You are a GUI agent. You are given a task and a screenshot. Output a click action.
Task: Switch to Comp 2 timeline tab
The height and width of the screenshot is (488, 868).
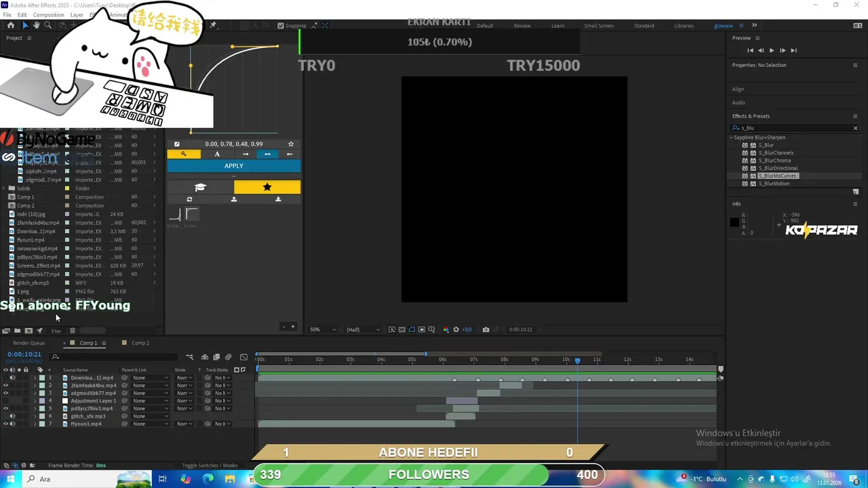click(140, 343)
